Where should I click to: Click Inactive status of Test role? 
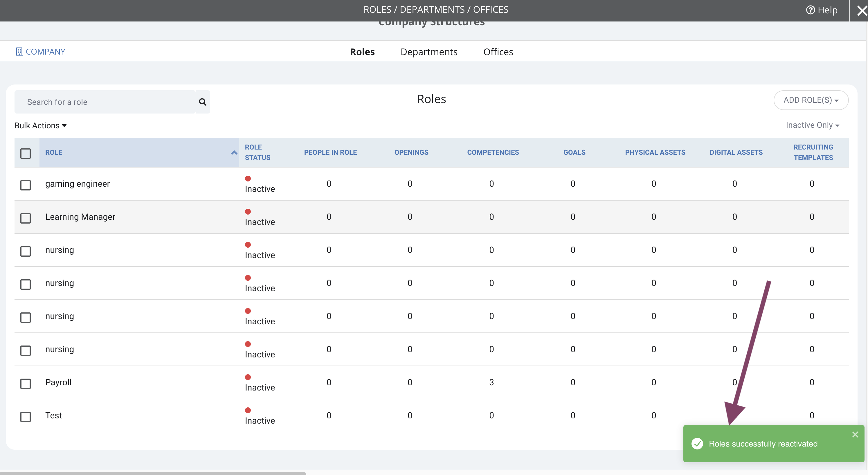pos(260,416)
